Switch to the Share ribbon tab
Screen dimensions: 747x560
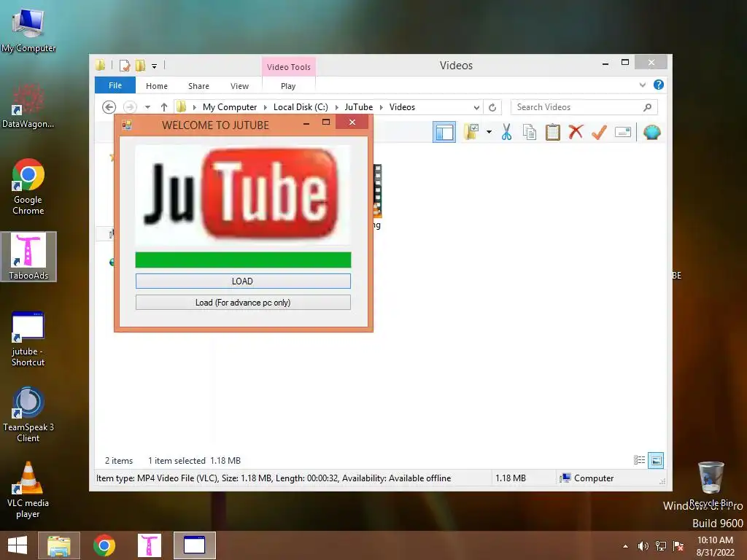(198, 86)
